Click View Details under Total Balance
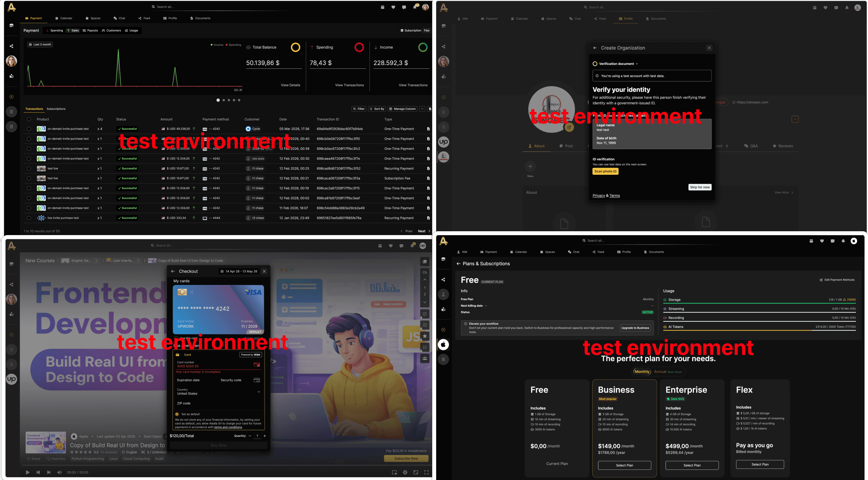The height and width of the screenshot is (480, 868). [x=291, y=85]
